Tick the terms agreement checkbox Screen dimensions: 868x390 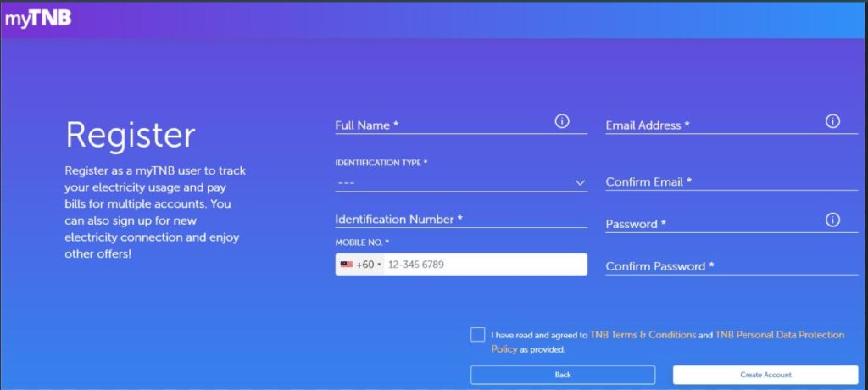coord(478,335)
